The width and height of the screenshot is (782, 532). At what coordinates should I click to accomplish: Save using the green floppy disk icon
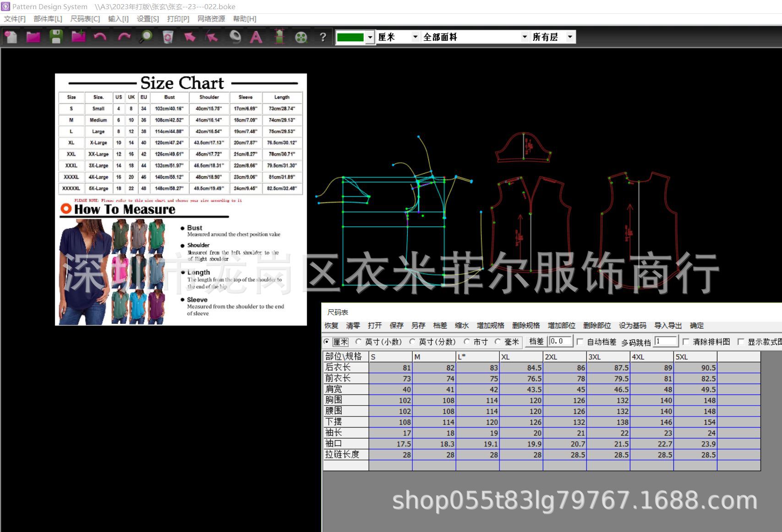(x=56, y=37)
